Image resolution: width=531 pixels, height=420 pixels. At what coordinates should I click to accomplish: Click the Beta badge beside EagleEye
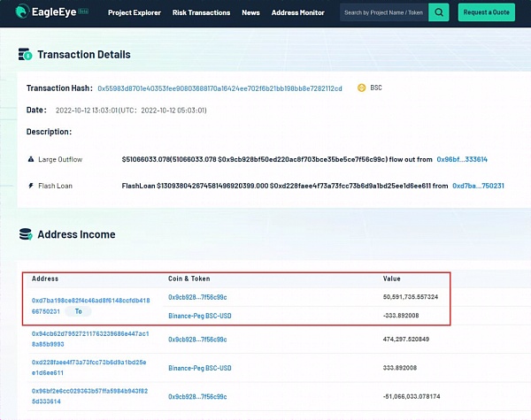pyautogui.click(x=84, y=12)
